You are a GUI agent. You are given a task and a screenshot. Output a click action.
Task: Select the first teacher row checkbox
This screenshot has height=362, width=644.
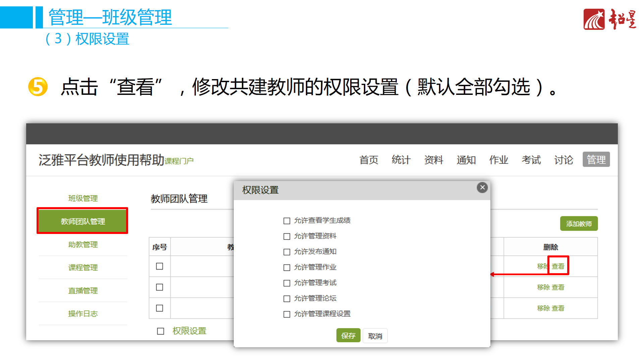(160, 266)
